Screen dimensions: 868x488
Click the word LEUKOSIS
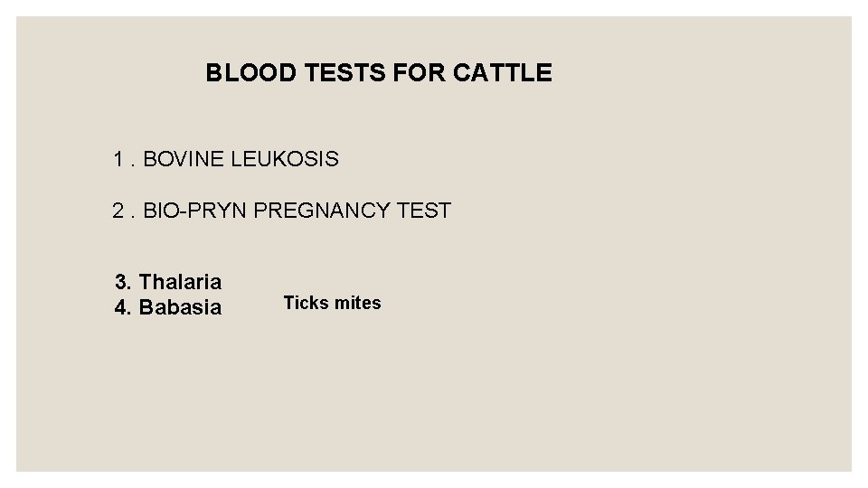click(x=285, y=160)
